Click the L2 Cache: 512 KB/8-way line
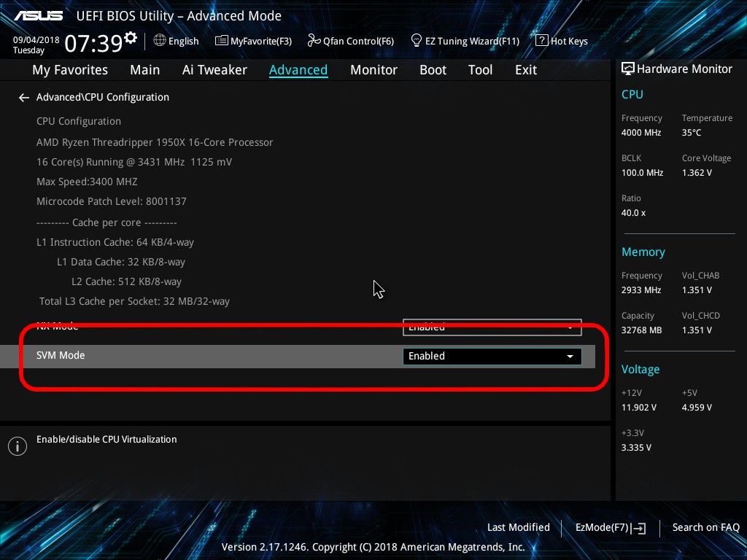 [x=126, y=282]
